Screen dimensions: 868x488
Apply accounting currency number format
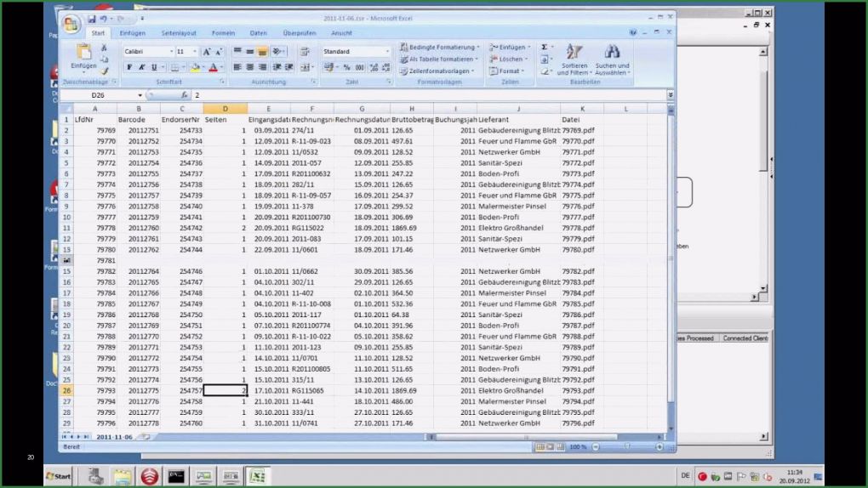328,67
